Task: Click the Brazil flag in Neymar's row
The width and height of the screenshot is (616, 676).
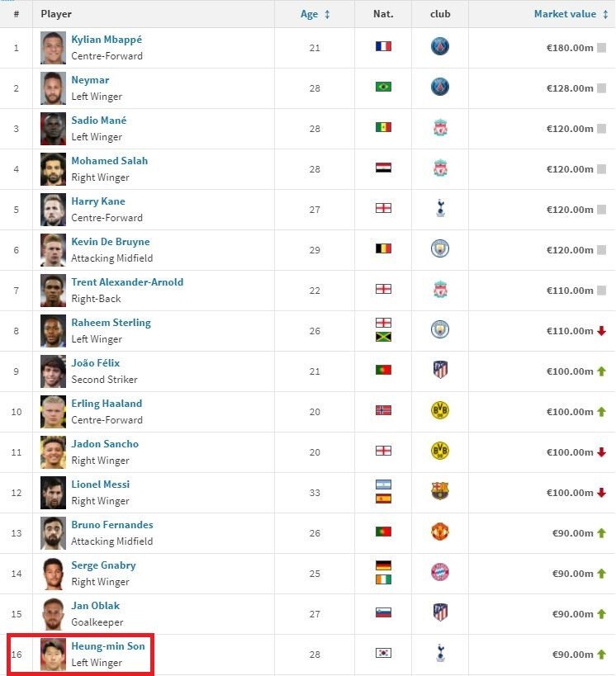Action: pos(383,87)
